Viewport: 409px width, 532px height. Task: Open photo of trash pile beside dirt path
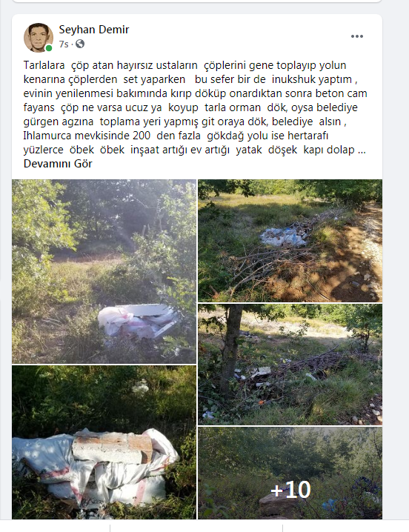(x=290, y=241)
